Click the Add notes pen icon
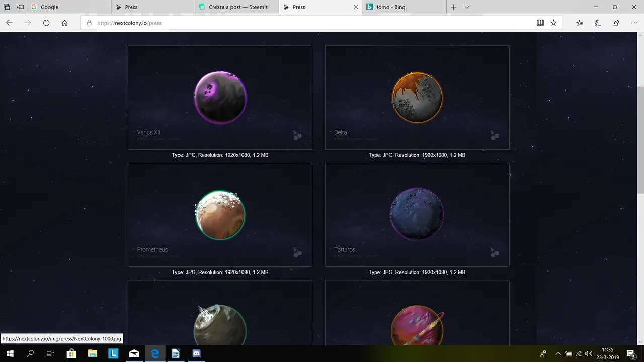Image resolution: width=644 pixels, height=362 pixels. (597, 23)
